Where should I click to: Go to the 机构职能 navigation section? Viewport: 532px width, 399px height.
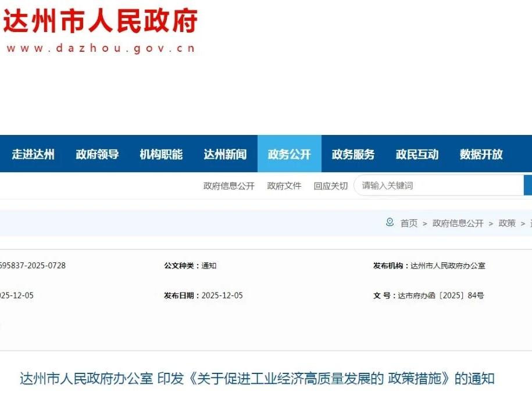161,154
